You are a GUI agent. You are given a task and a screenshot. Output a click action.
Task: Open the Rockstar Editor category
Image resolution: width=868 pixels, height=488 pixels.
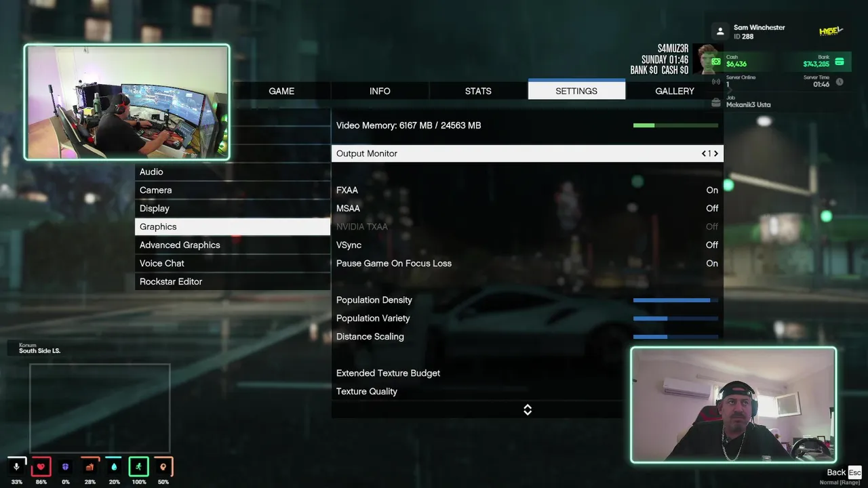[x=233, y=282]
